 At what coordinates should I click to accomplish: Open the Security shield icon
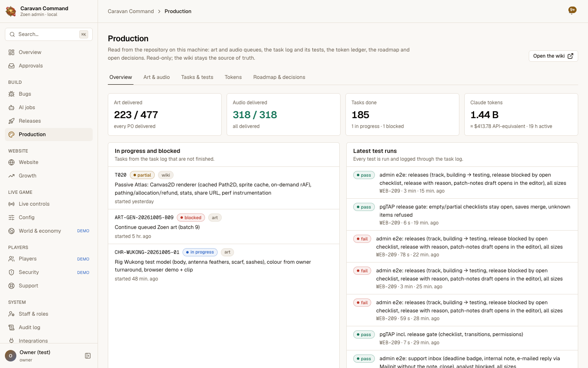pos(11,272)
